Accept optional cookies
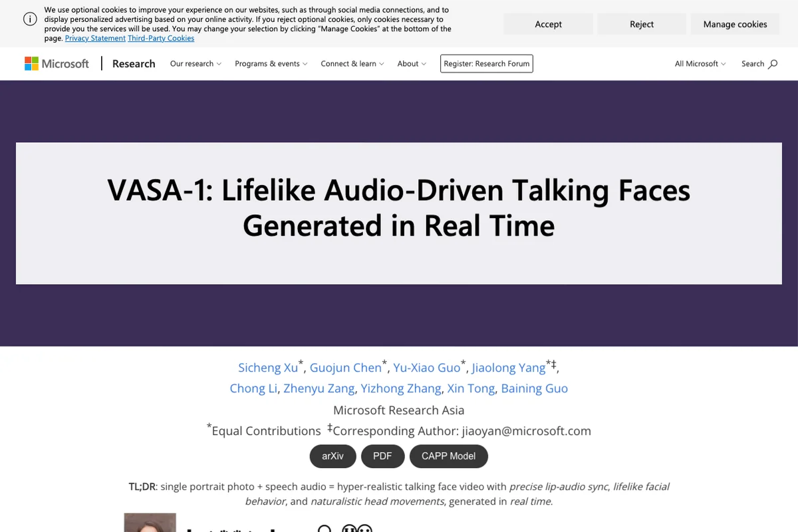 point(548,24)
